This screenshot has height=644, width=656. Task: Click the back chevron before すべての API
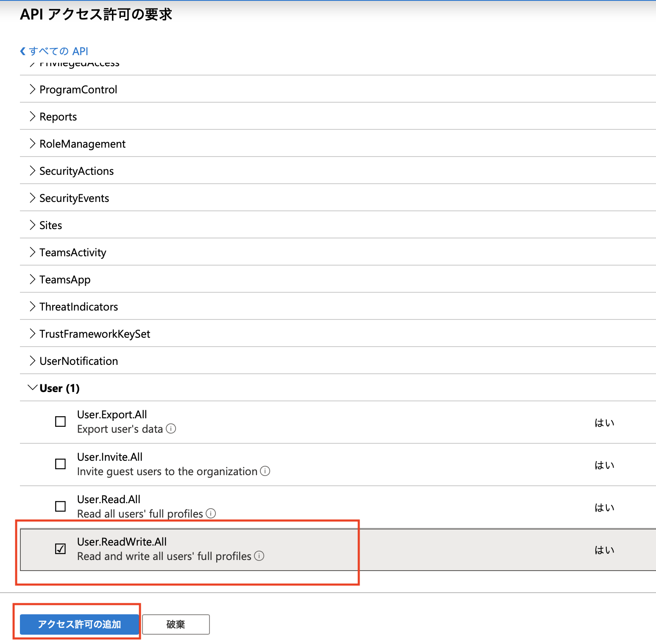point(23,51)
